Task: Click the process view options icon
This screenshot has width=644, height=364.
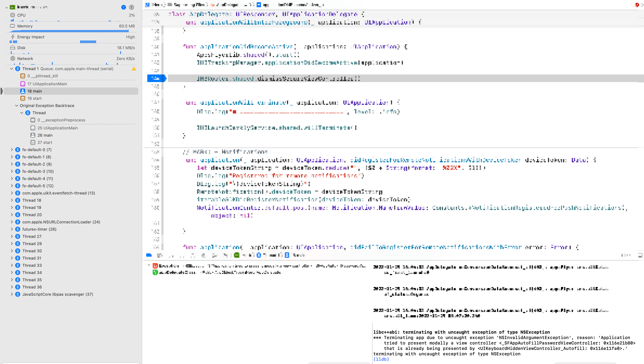Action: (x=132, y=7)
